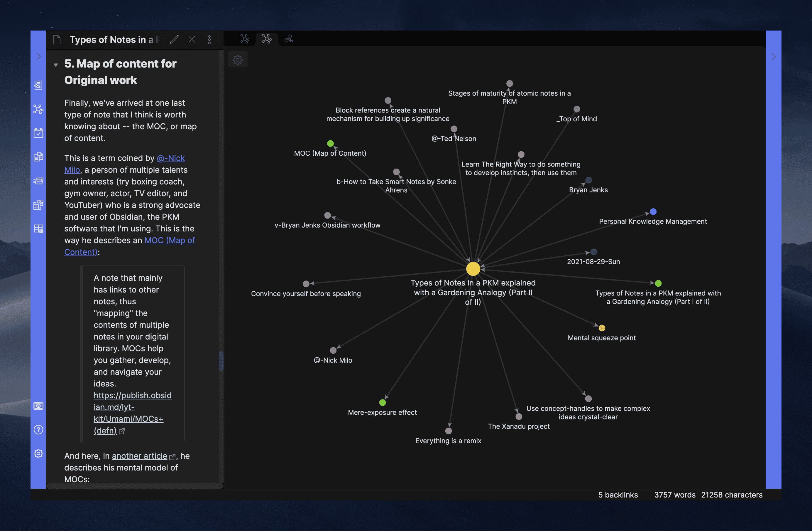Open graph view from left ribbon
Viewport: 812px width, 531px height.
point(38,109)
